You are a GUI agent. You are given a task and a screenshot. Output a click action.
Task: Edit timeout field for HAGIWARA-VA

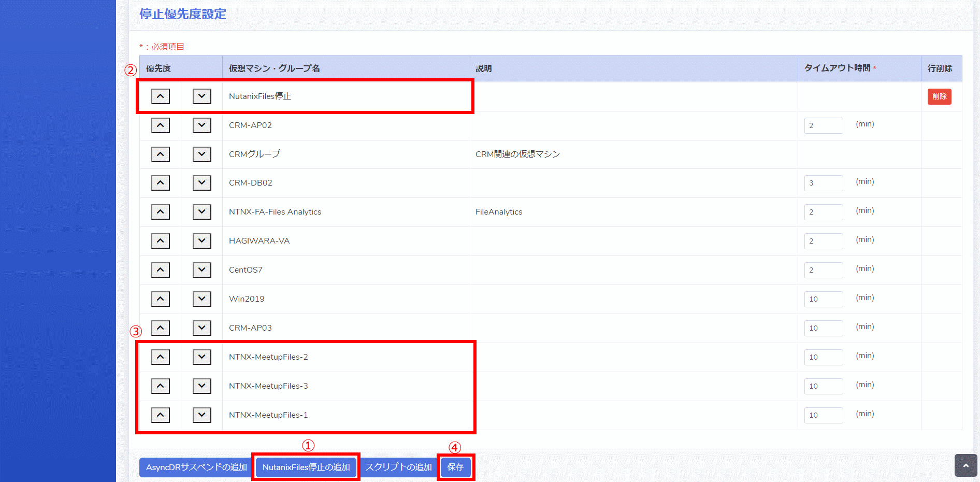point(824,241)
